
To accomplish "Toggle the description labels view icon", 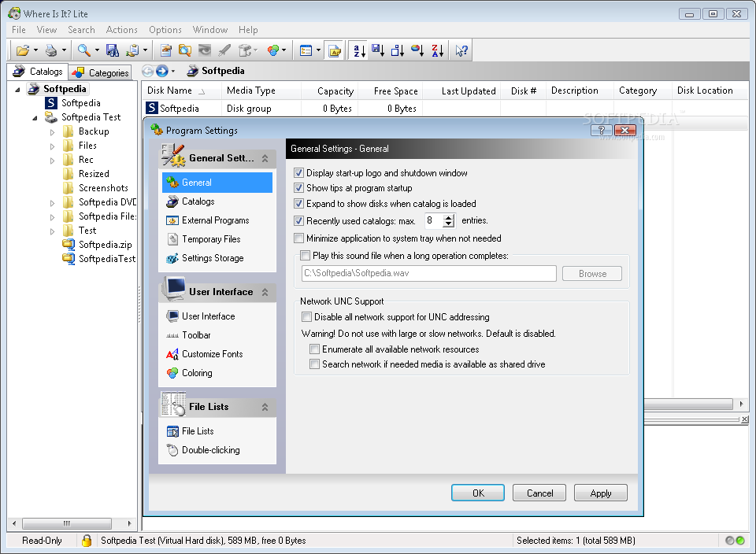I will 335,50.
